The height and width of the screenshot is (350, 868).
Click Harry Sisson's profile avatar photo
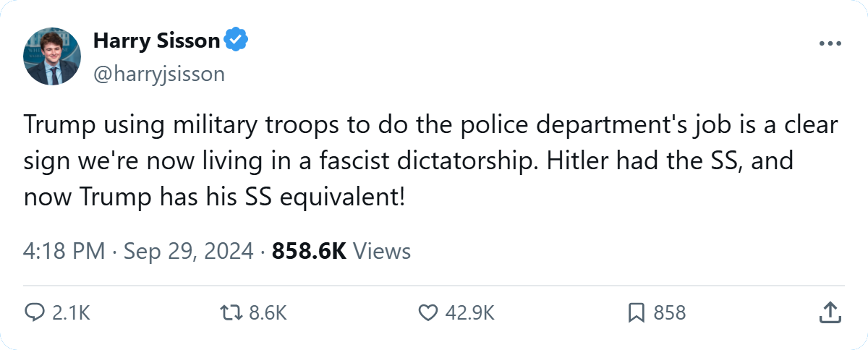pos(52,56)
